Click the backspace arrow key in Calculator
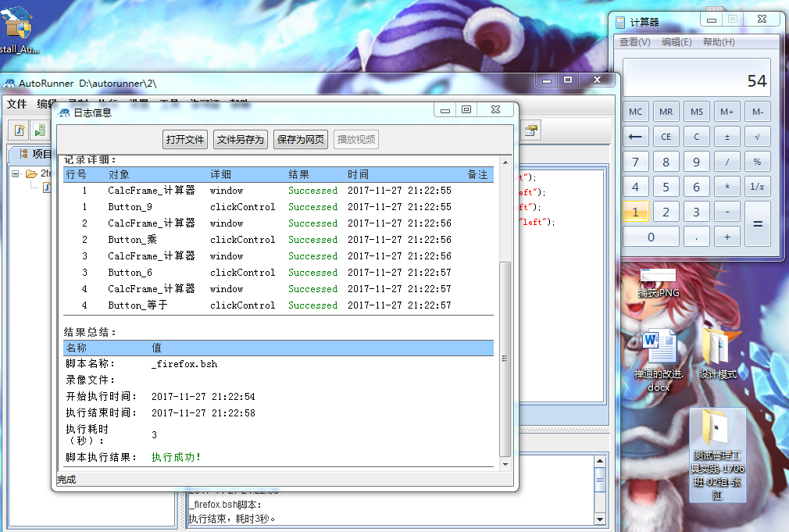Screen dimensions: 789x532 pyautogui.click(x=635, y=137)
